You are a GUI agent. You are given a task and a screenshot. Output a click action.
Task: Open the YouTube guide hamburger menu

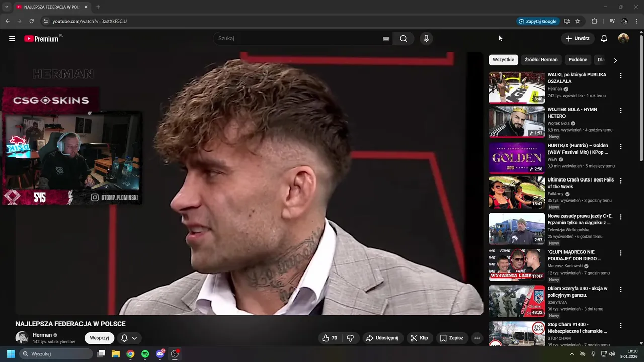(x=12, y=39)
